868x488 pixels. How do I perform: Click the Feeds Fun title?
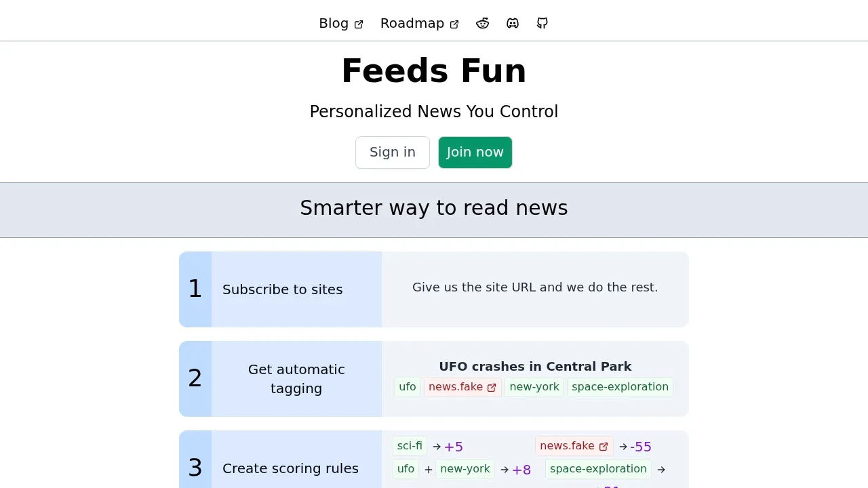click(434, 71)
